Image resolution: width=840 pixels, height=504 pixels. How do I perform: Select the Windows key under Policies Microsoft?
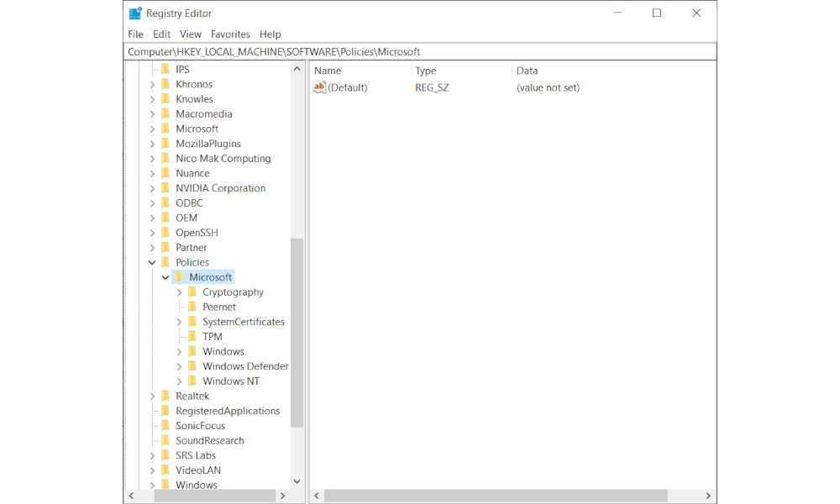point(223,352)
